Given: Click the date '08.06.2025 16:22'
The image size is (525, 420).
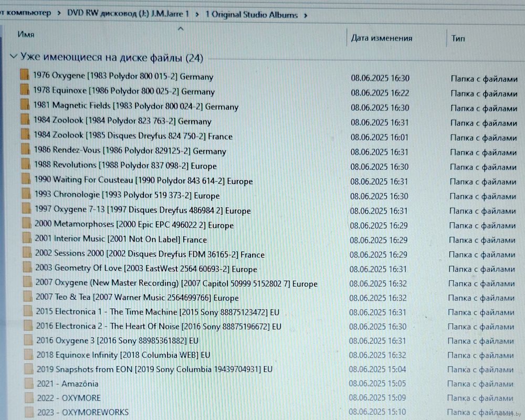Looking at the screenshot, I should pyautogui.click(x=380, y=93).
